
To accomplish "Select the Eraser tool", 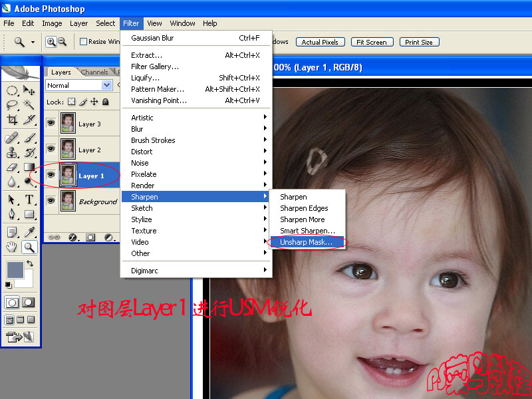I will point(12,168).
